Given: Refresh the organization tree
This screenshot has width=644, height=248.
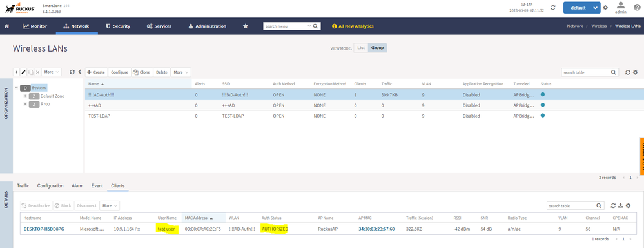Looking at the screenshot, I should [72, 72].
